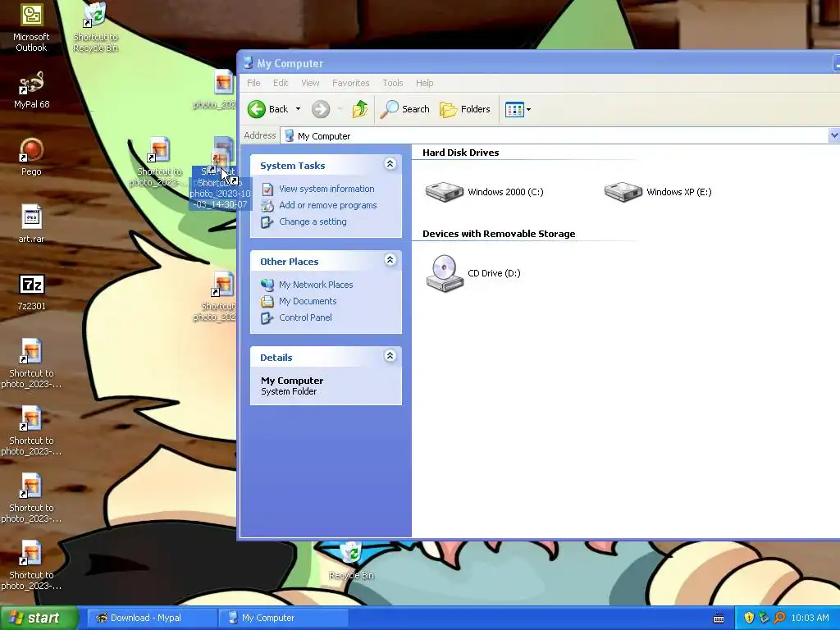Open the Views dropdown button
This screenshot has height=630, width=840.
[x=518, y=109]
